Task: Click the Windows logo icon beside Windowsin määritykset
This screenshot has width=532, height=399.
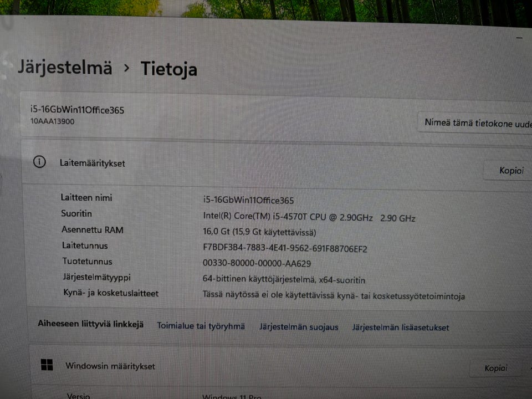Action: click(47, 365)
